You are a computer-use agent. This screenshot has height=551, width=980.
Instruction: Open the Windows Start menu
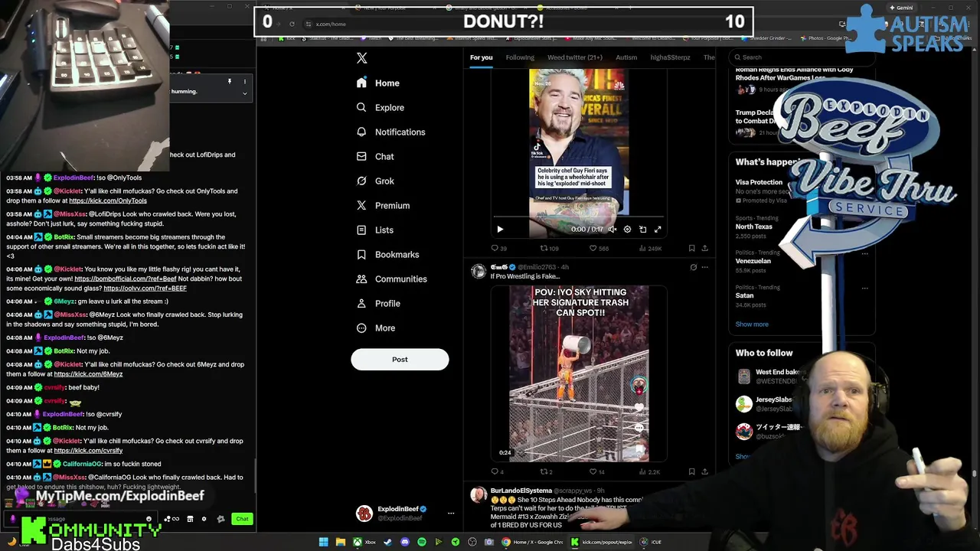pos(323,542)
